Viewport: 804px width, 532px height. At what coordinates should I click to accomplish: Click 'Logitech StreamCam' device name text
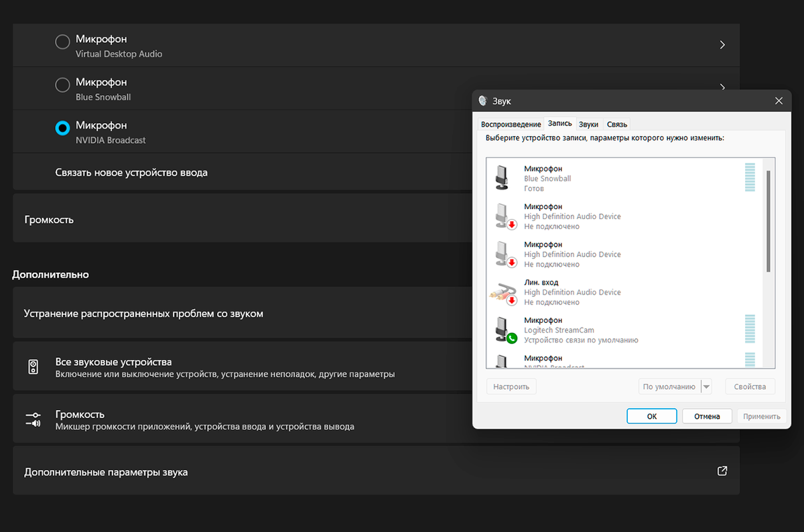559,330
